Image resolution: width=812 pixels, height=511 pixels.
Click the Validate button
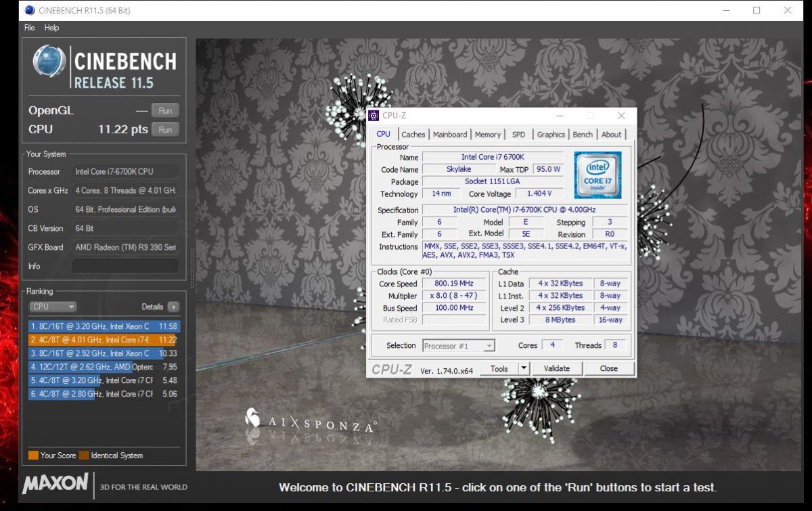click(x=557, y=369)
